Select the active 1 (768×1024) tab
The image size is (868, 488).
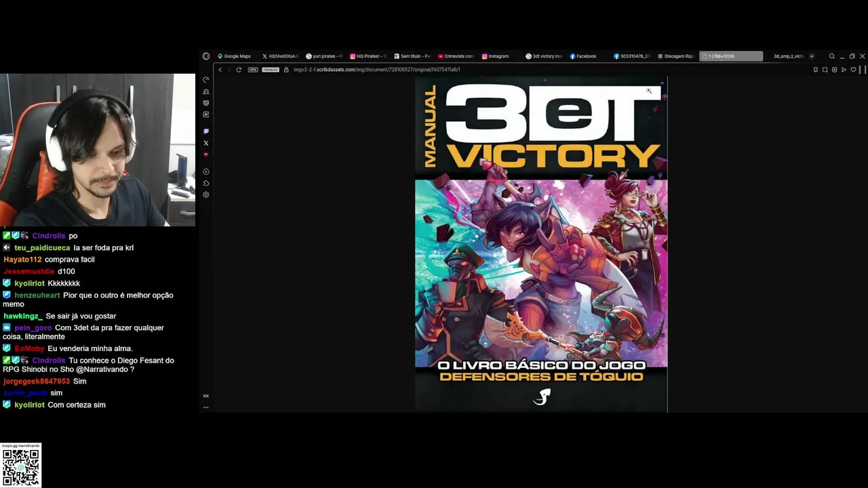coord(732,56)
